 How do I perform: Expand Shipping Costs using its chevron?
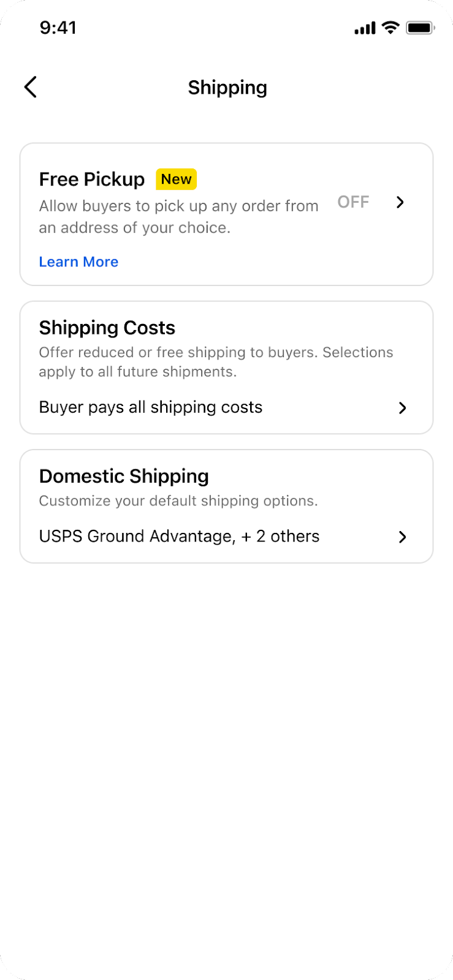(402, 408)
